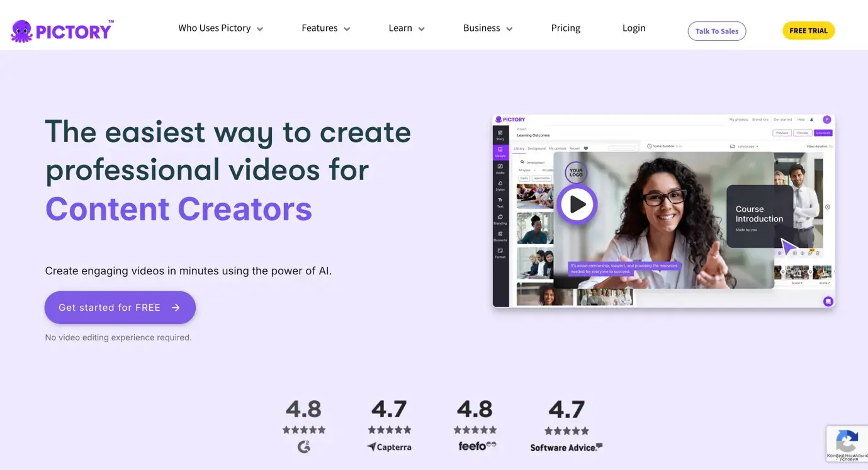Viewport: 868px width, 470px height.
Task: Click the Previous button in editor preview
Action: (x=782, y=133)
